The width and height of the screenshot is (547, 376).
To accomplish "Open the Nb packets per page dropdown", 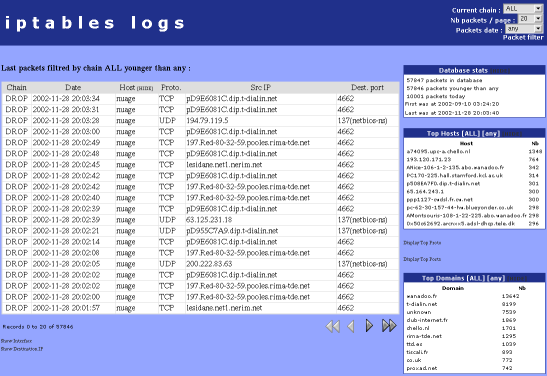I will (530, 19).
